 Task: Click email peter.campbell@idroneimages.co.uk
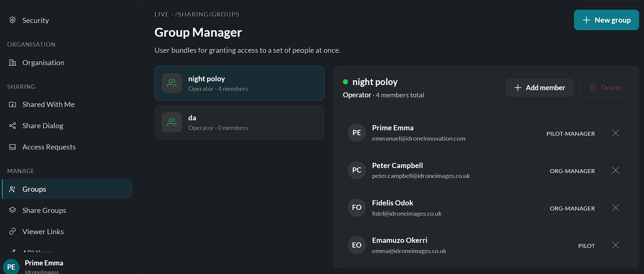click(x=421, y=176)
